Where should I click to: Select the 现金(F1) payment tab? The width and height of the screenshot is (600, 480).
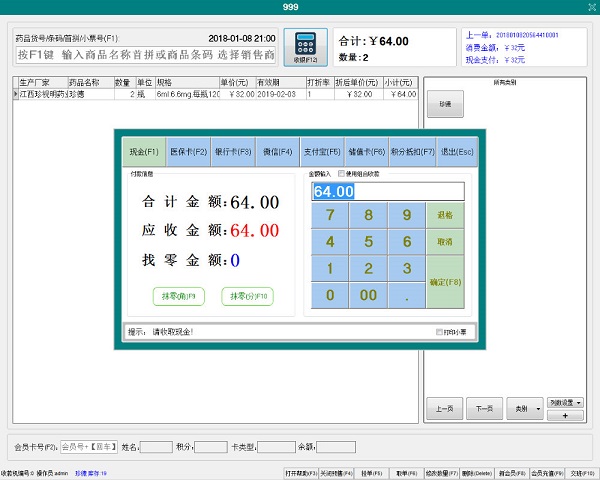[144, 152]
